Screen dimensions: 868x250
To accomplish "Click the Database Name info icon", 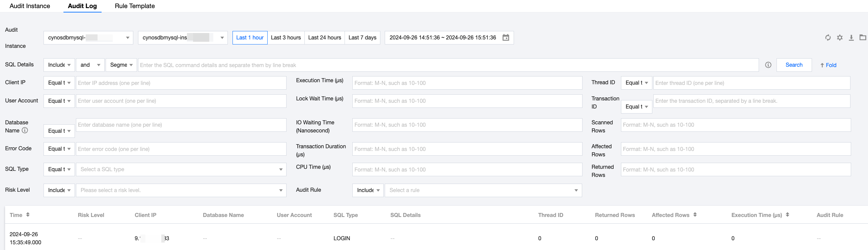I will [x=25, y=130].
